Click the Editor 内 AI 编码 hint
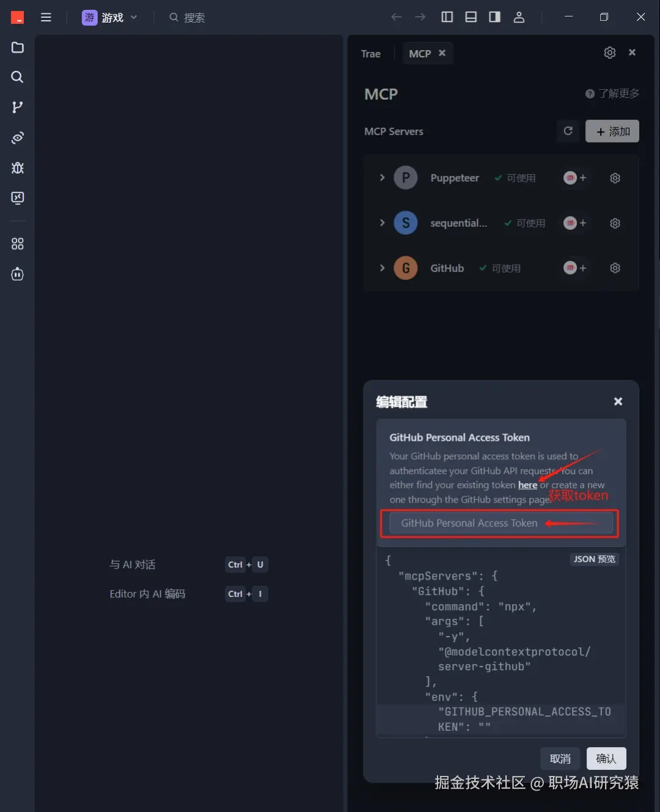 pyautogui.click(x=147, y=594)
